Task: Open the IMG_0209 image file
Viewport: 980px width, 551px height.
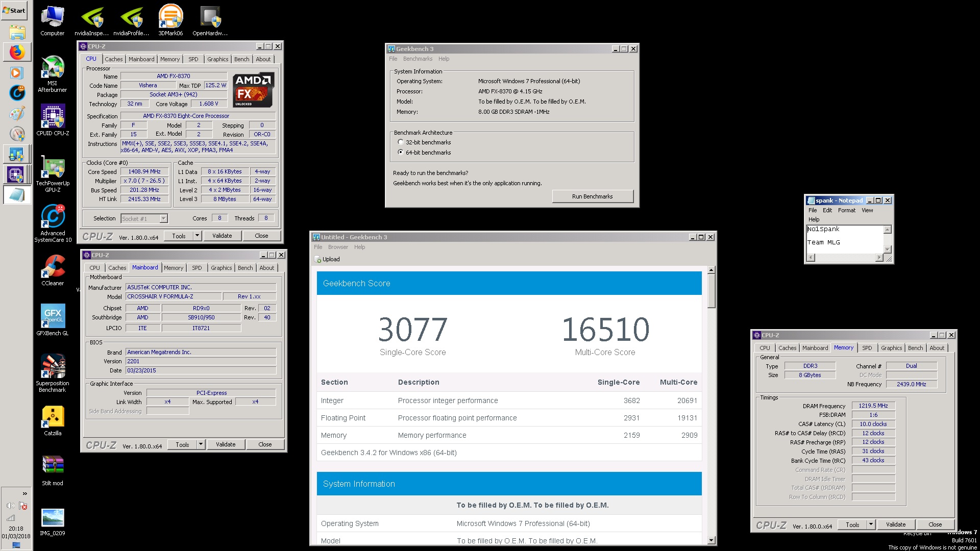Action: (53, 522)
